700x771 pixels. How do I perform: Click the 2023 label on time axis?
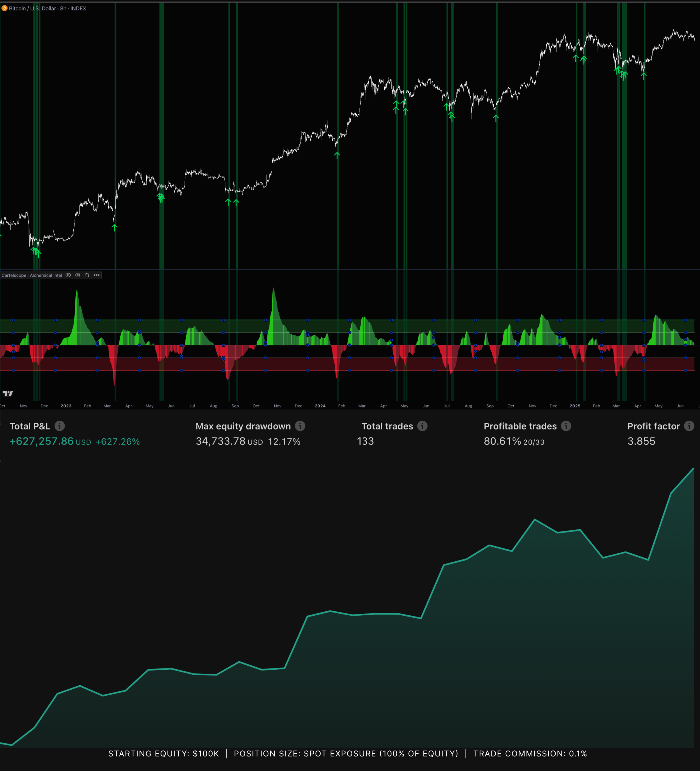(66, 406)
